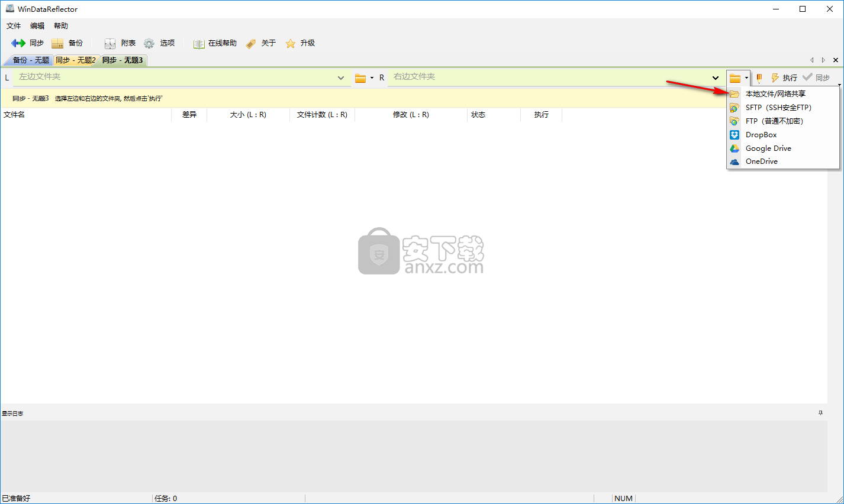Screen dimensions: 844x504
Task: Open the 帮助 menu
Action: (x=61, y=26)
